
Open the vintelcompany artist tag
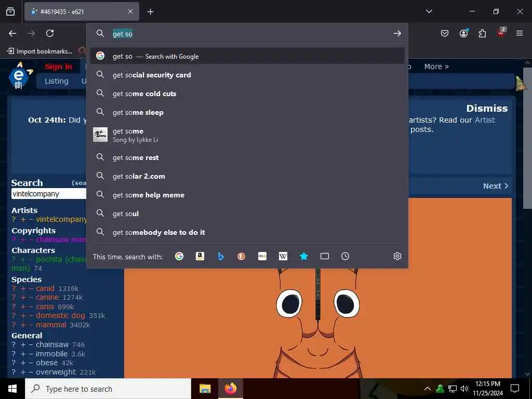[x=61, y=219]
